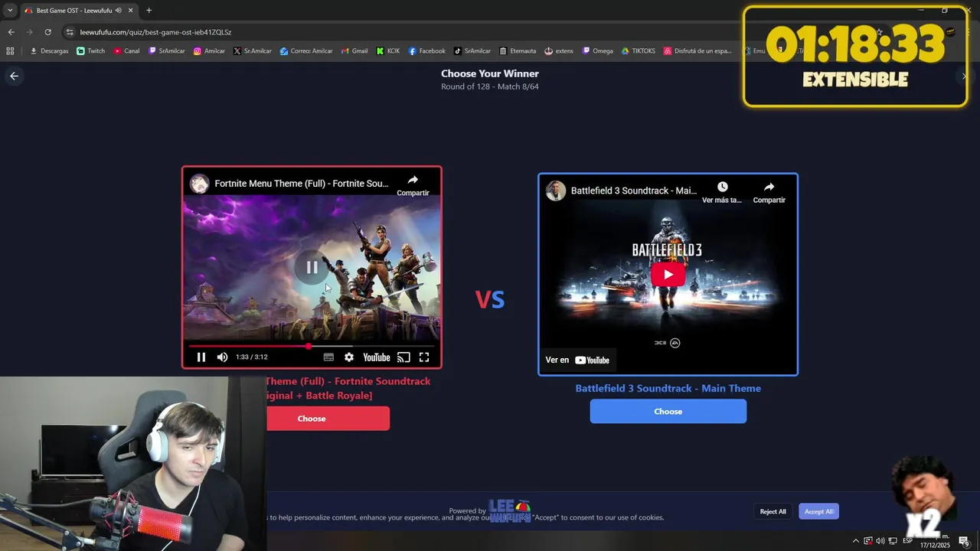
Task: Open the Canal YouTube bookmark
Action: (x=126, y=51)
